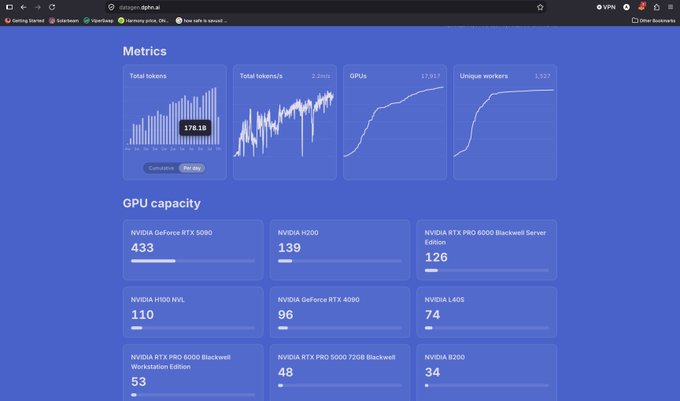The image size is (680, 401).
Task: Click the H100 NVL count 110
Action: pos(142,315)
